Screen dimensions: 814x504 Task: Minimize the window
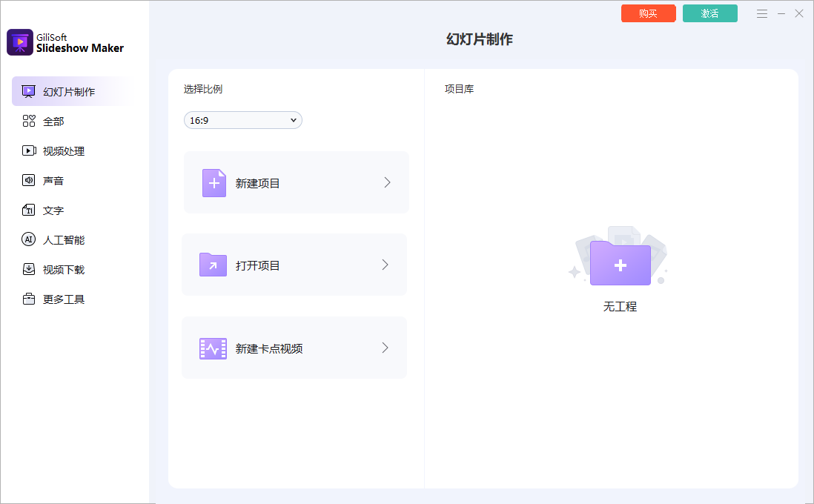pyautogui.click(x=781, y=14)
